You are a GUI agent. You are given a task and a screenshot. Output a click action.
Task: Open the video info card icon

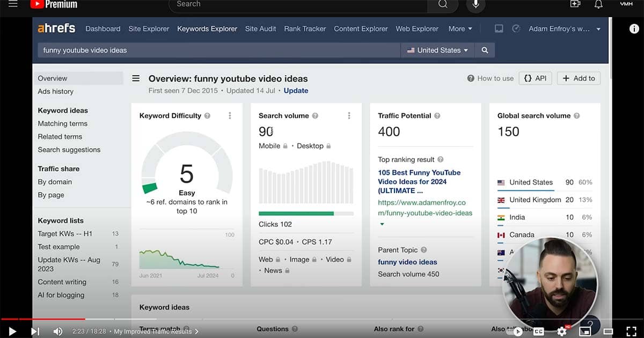click(634, 29)
